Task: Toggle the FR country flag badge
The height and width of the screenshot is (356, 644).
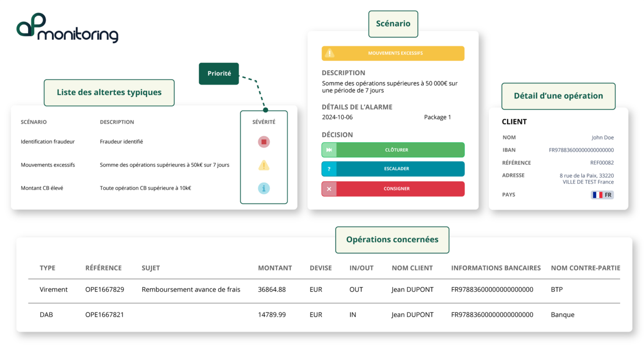Action: click(602, 195)
